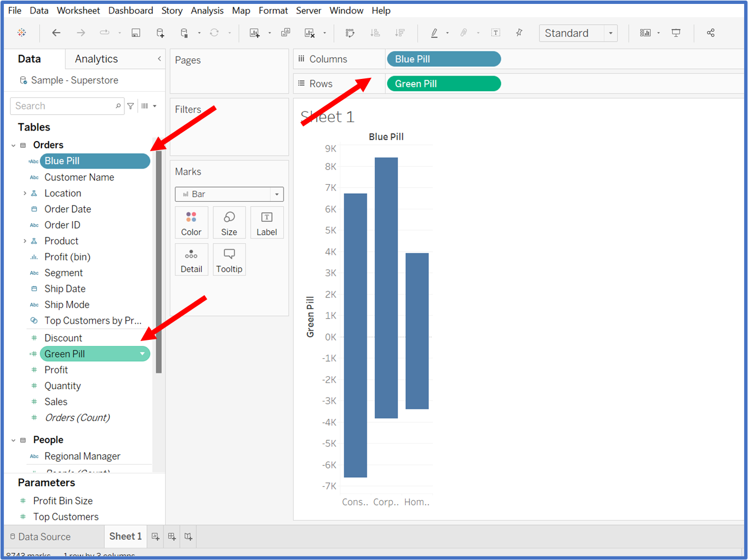This screenshot has height=560, width=748.
Task: Open the clear sheet dropdown arrow
Action: coord(324,33)
